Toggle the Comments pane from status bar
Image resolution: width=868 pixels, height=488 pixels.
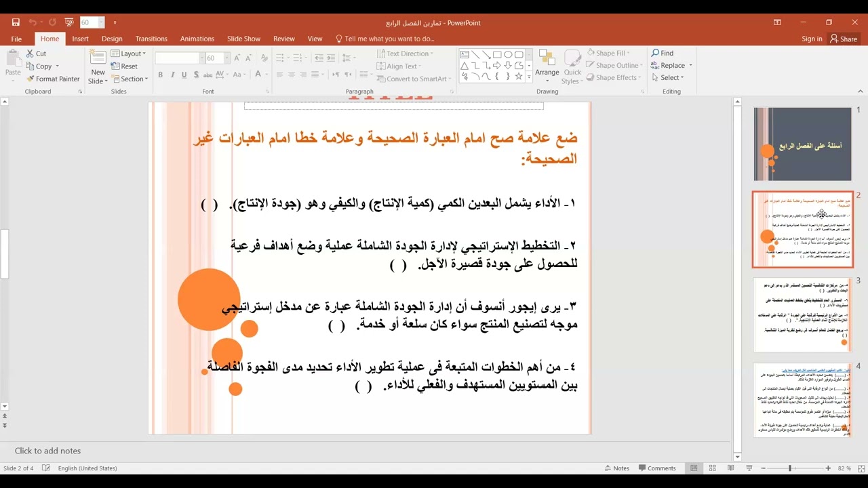click(656, 468)
